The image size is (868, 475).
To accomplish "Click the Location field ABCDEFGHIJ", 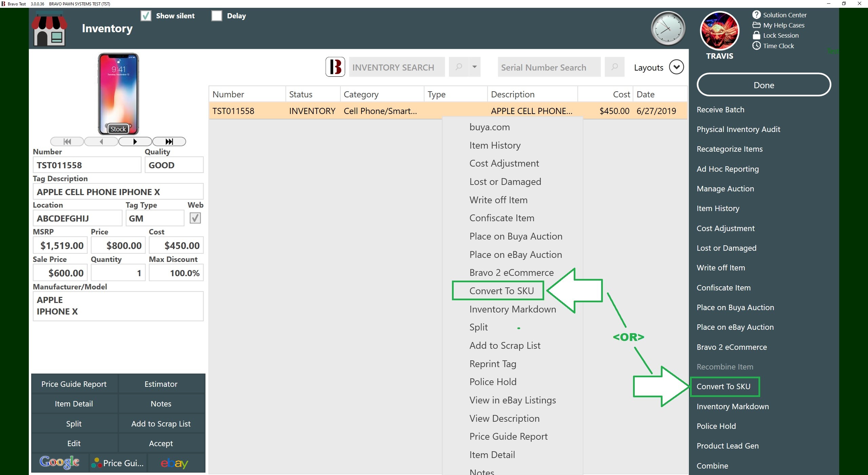I will tap(77, 218).
